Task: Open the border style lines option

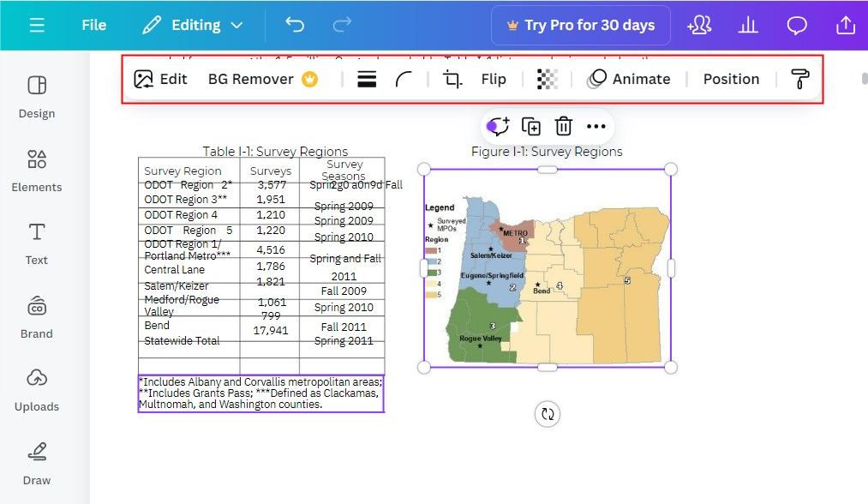Action: pos(367,79)
